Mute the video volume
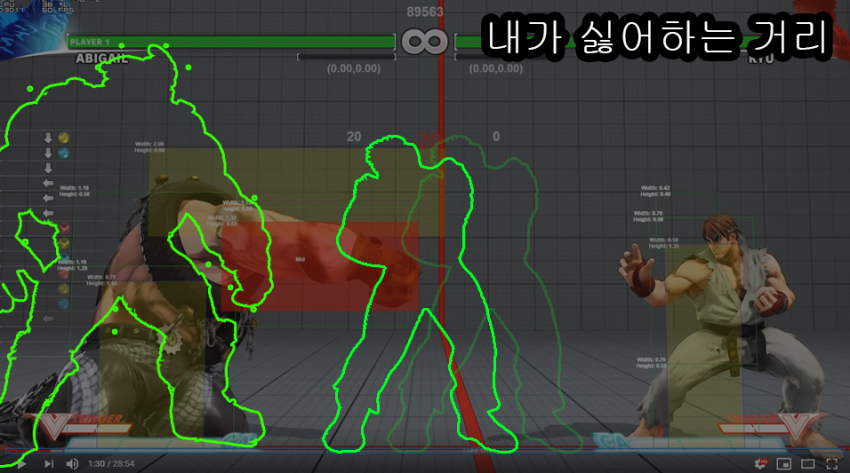The height and width of the screenshot is (473, 850). [72, 464]
